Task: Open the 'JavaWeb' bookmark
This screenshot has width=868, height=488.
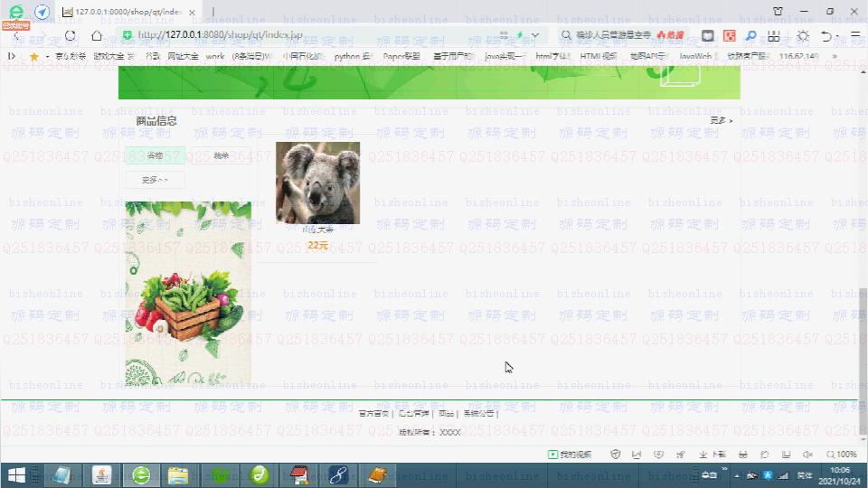Action: [x=698, y=56]
